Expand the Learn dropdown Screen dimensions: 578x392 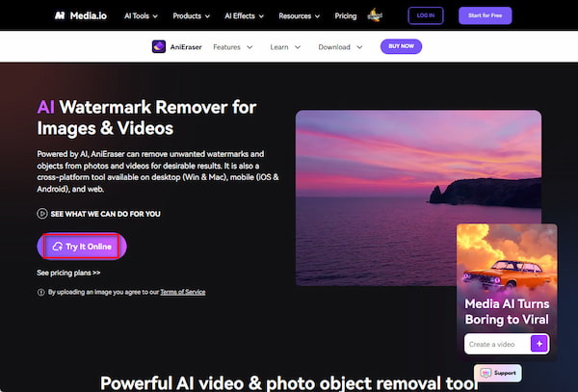[284, 46]
